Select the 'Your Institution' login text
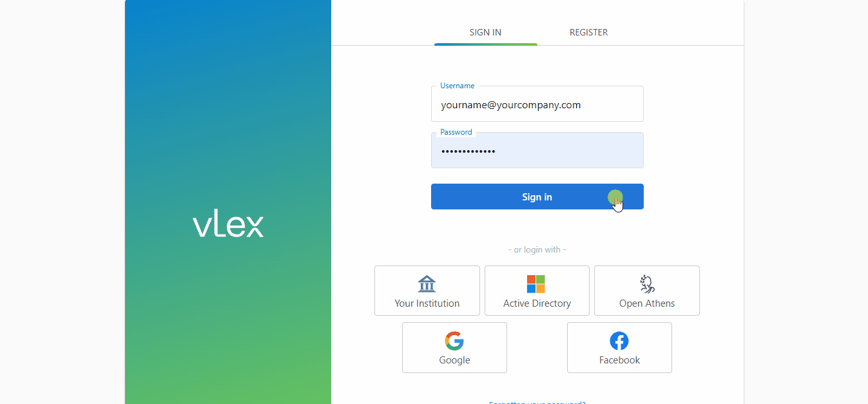868x404 pixels. (427, 303)
